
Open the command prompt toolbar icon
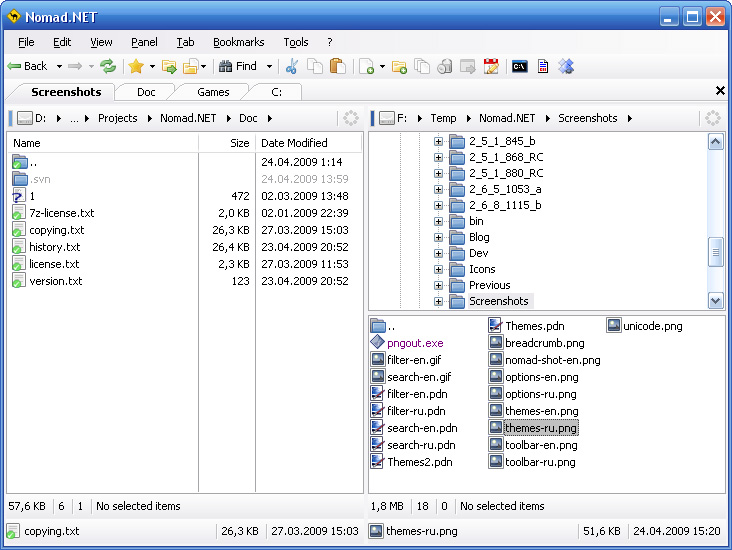pyautogui.click(x=519, y=66)
